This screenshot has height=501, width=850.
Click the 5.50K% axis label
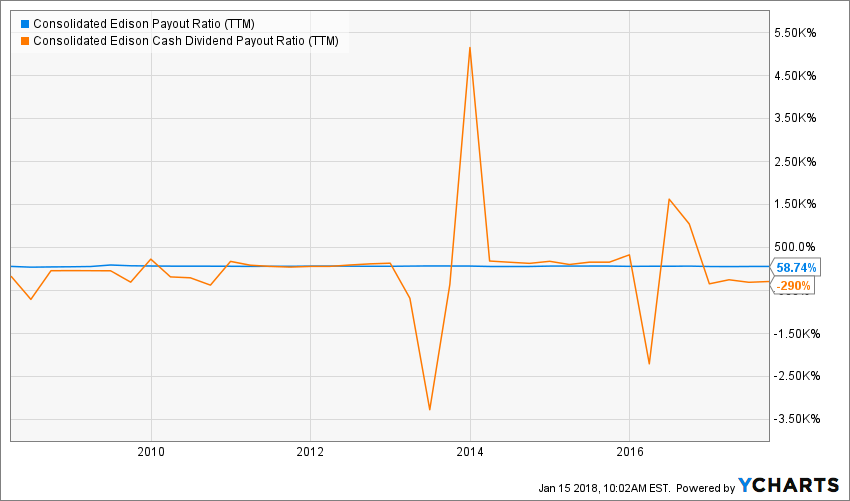tap(796, 33)
